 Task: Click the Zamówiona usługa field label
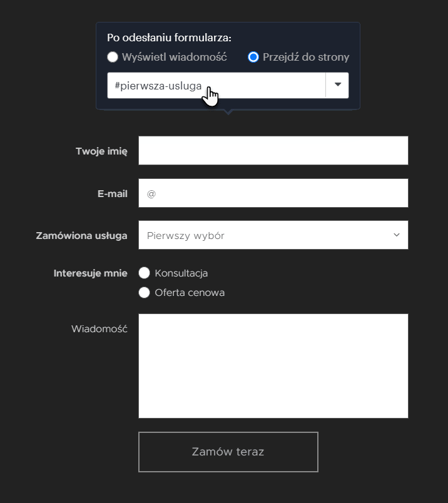click(x=81, y=236)
